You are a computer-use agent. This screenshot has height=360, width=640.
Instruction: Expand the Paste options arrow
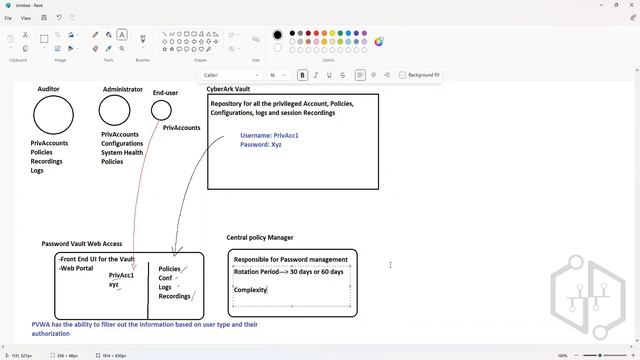click(11, 48)
